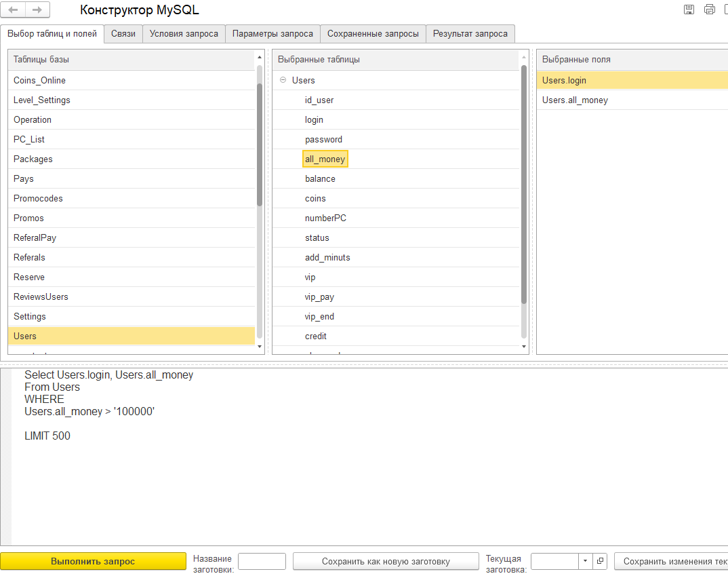Select the Packages table
This screenshot has height=578, width=728.
pyautogui.click(x=132, y=159)
